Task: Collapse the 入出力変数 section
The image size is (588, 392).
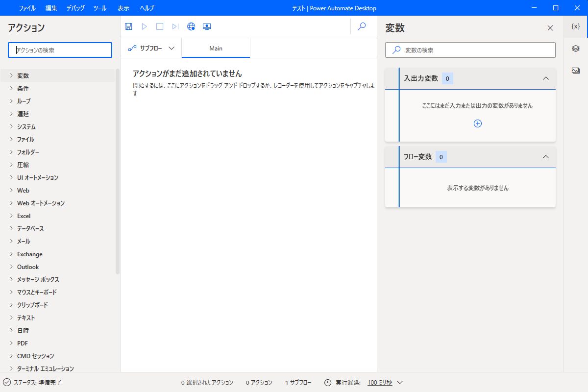Action: point(546,78)
